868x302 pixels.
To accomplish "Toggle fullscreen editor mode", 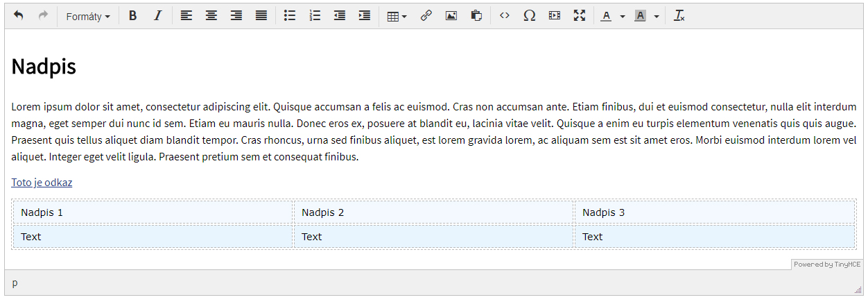I will click(580, 15).
